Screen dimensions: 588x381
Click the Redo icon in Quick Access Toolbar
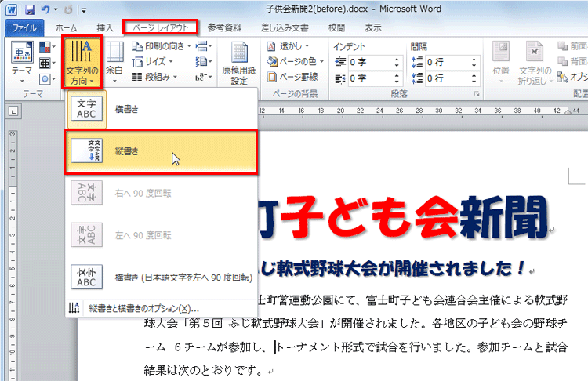click(x=68, y=9)
